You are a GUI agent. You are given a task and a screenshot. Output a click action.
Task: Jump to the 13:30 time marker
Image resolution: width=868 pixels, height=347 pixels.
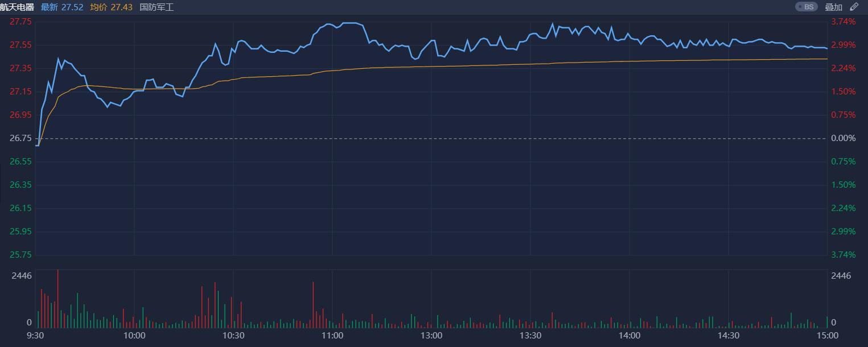click(530, 336)
